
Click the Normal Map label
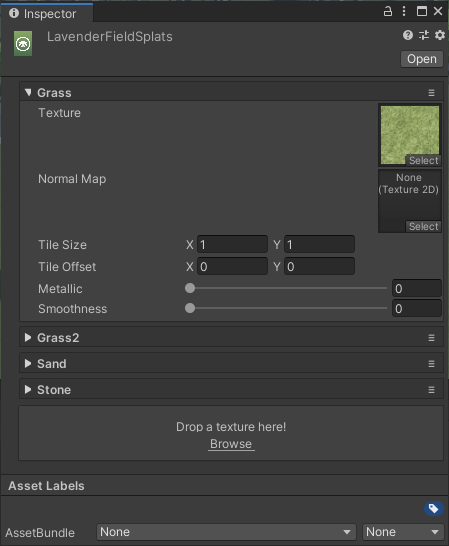coord(72,179)
